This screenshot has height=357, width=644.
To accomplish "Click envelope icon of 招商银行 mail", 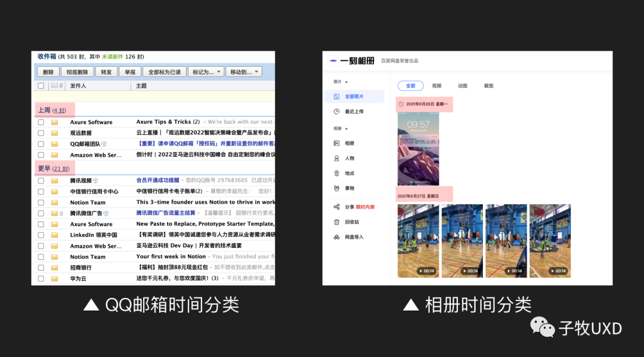I will pos(54,268).
